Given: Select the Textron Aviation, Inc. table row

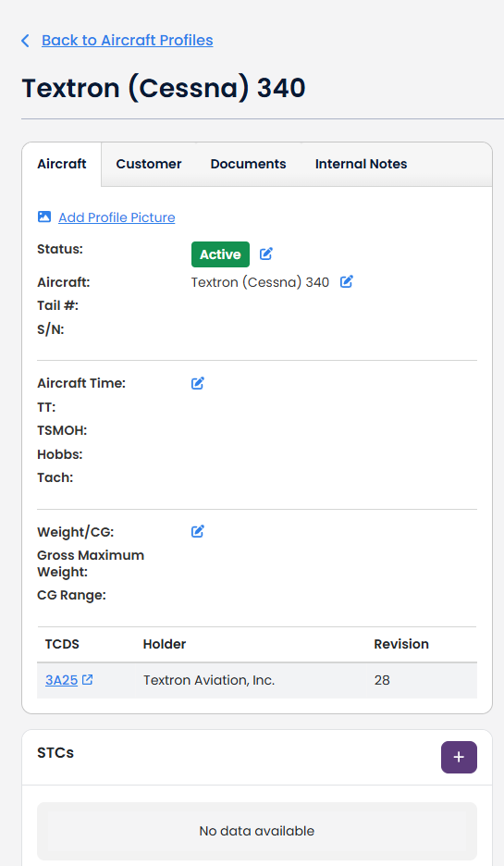Looking at the screenshot, I should click(257, 680).
